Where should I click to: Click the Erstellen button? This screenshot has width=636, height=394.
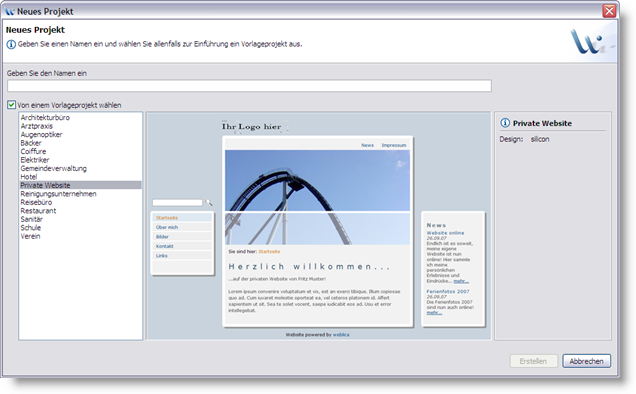click(x=533, y=361)
